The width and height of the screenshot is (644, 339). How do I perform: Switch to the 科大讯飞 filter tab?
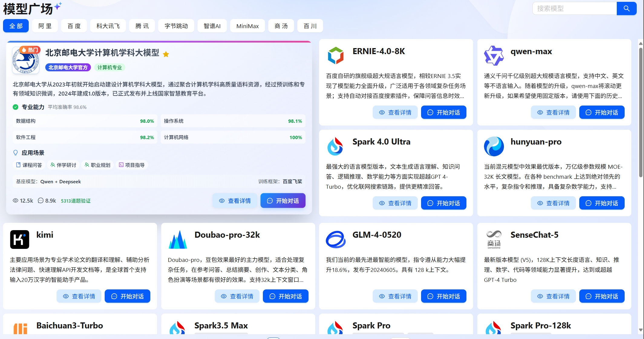(108, 26)
